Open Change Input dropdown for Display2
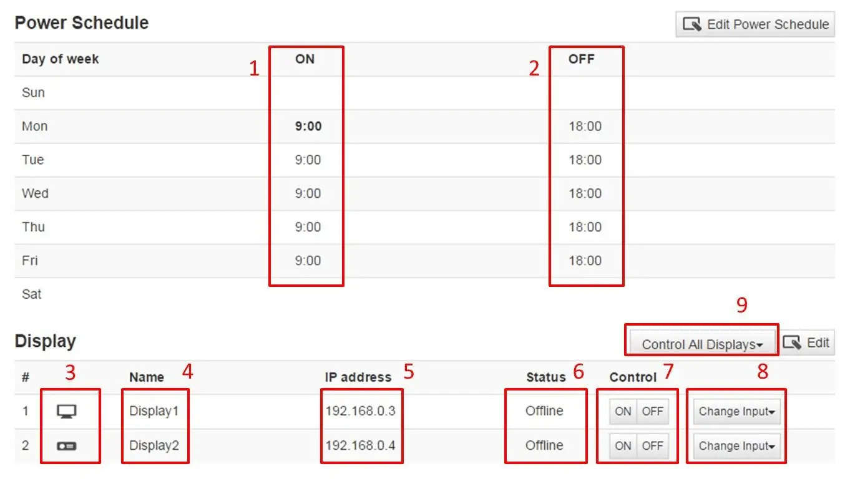Image resolution: width=855 pixels, height=504 pixels. point(736,445)
